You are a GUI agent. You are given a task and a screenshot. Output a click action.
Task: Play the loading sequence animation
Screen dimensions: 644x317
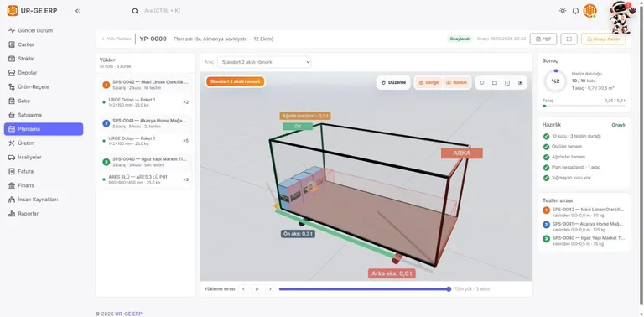257,289
